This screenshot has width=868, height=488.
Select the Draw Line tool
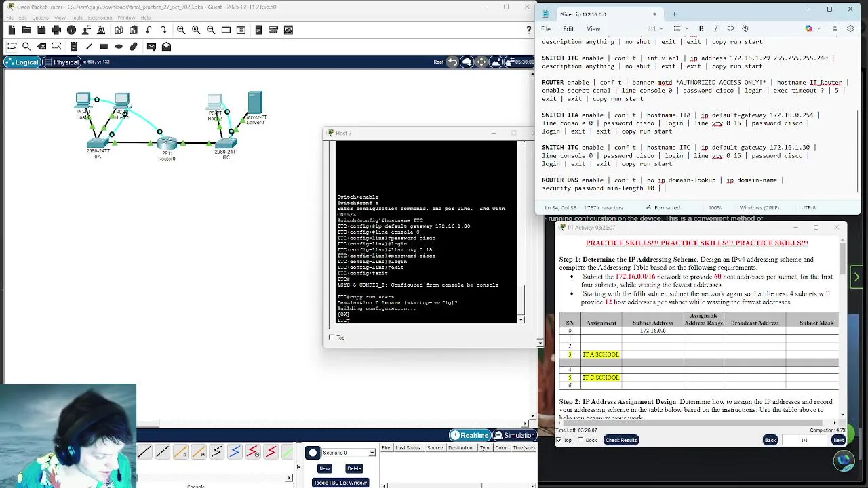89,47
